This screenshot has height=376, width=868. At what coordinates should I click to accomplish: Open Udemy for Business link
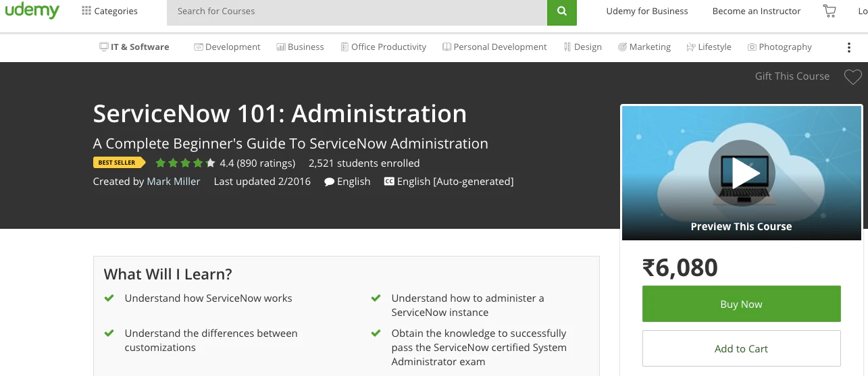647,11
